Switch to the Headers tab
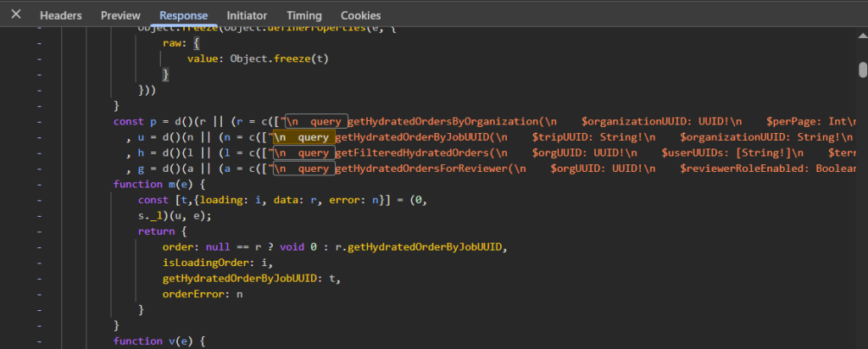Viewport: 868px width, 349px height. point(61,15)
